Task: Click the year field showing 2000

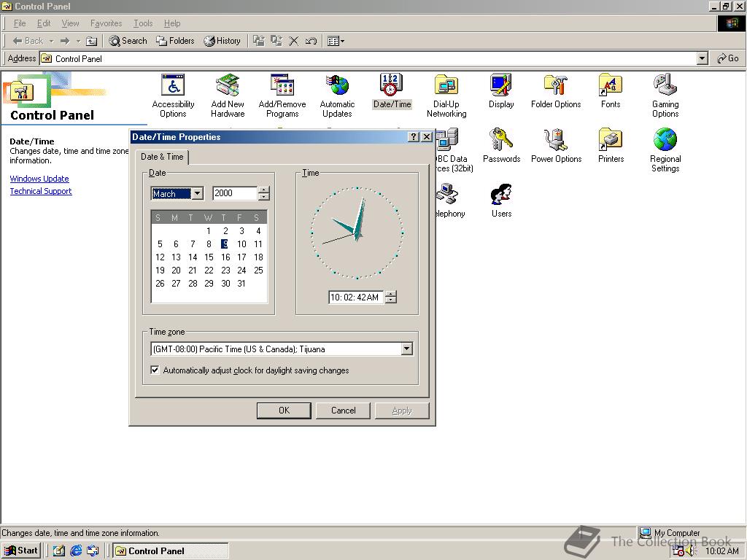Action: tap(236, 193)
